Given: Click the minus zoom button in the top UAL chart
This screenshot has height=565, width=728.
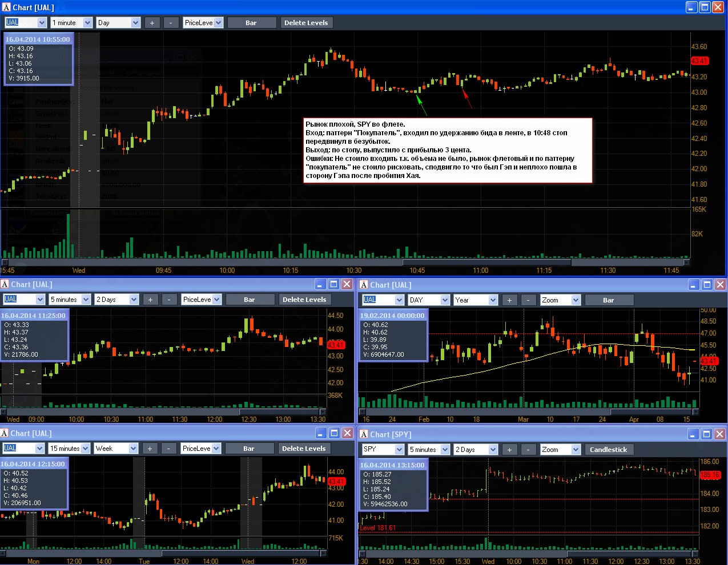Looking at the screenshot, I should pos(171,23).
